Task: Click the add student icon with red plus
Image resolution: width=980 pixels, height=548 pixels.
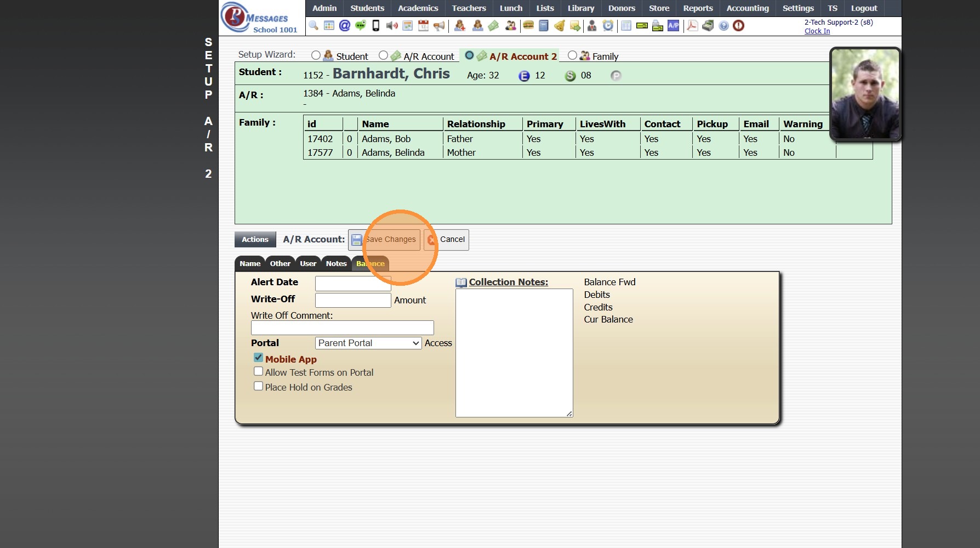Action: click(460, 26)
